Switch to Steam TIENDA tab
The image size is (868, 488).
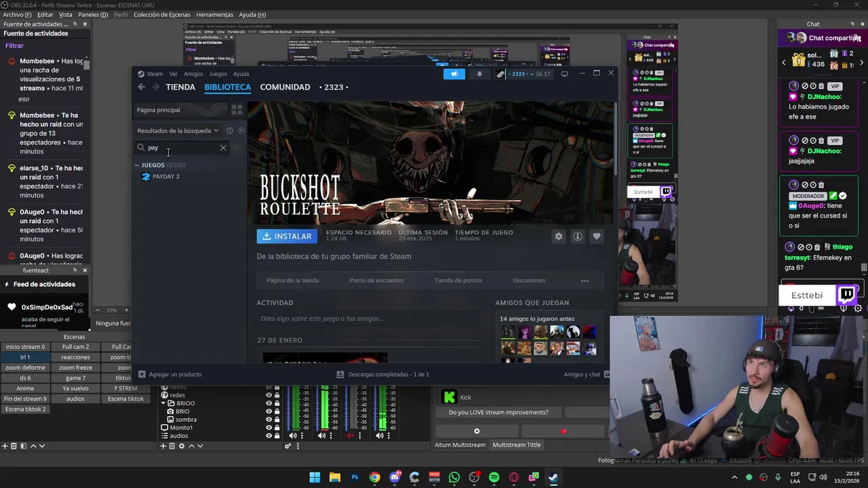180,87
